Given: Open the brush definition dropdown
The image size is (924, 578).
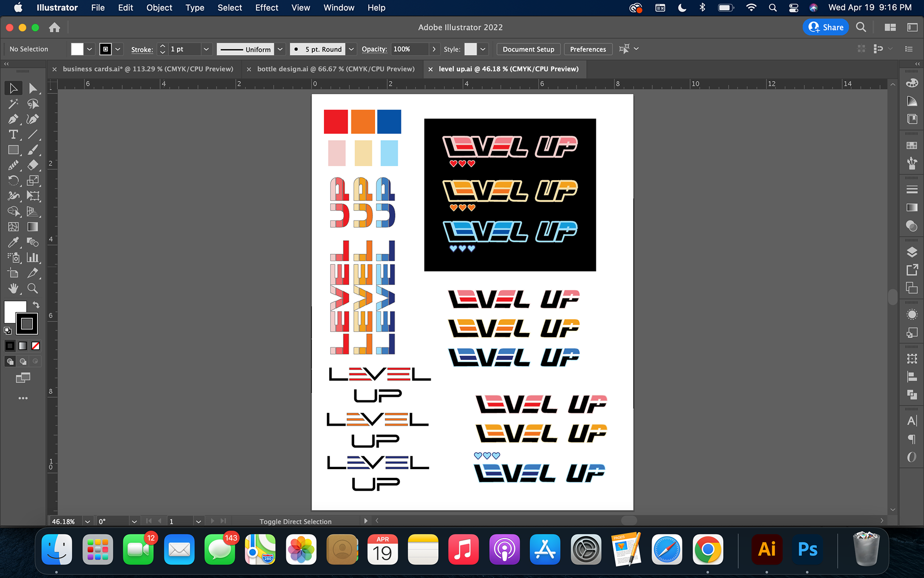Looking at the screenshot, I should pyautogui.click(x=351, y=49).
